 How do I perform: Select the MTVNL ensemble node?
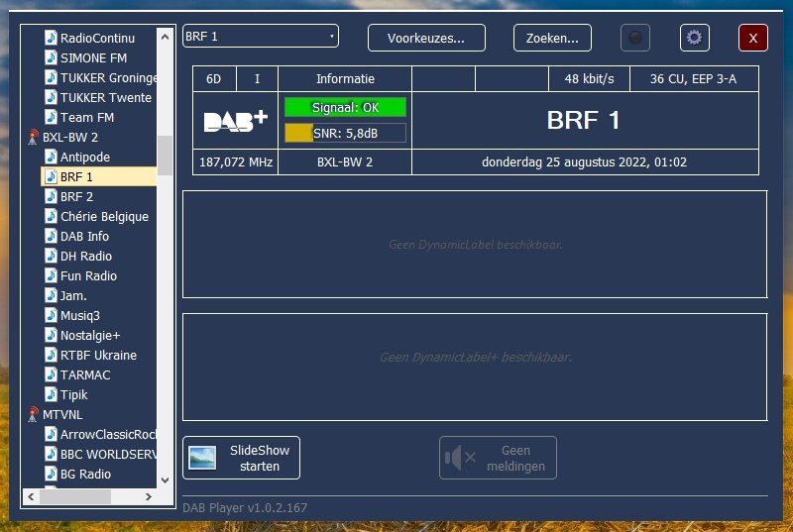[62, 415]
